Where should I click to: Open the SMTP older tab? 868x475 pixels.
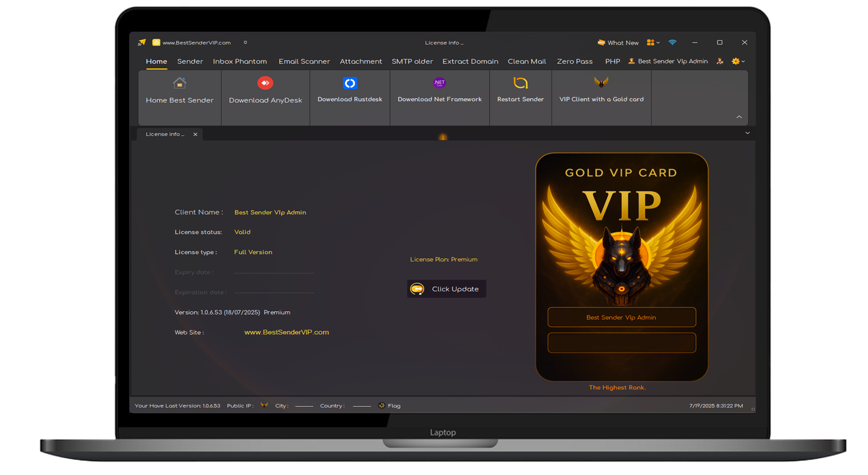(413, 62)
